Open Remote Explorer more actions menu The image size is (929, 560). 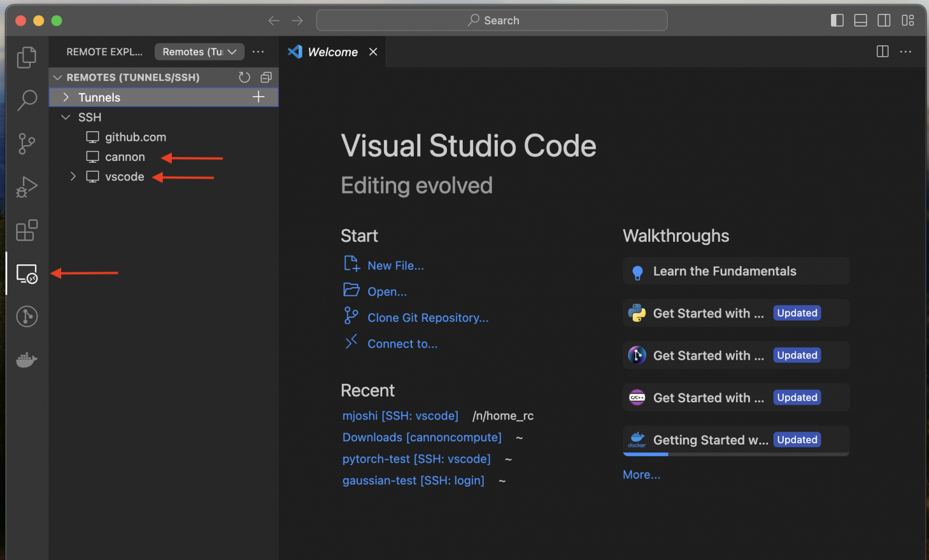(258, 51)
